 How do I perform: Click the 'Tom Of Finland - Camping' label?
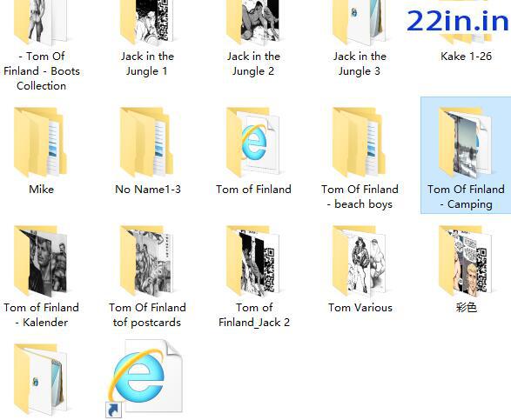click(x=466, y=197)
